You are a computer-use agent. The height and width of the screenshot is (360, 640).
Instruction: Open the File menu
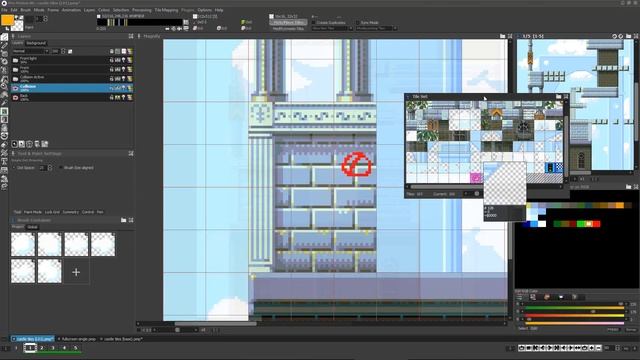point(4,10)
